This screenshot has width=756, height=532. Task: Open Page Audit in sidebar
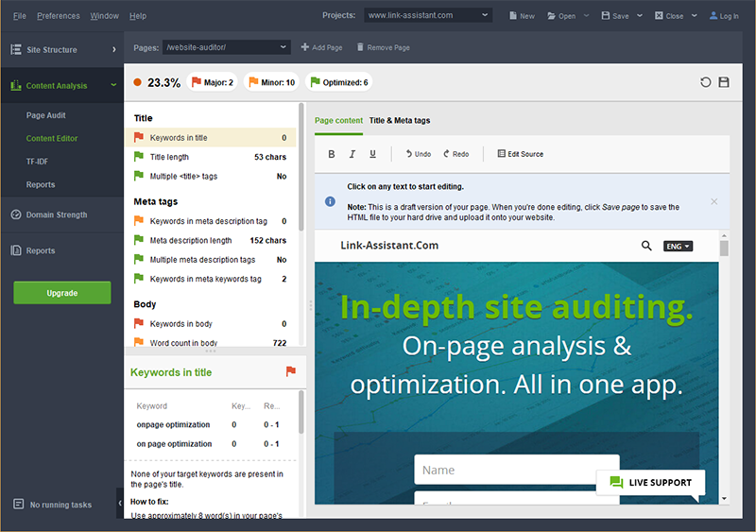click(x=45, y=115)
